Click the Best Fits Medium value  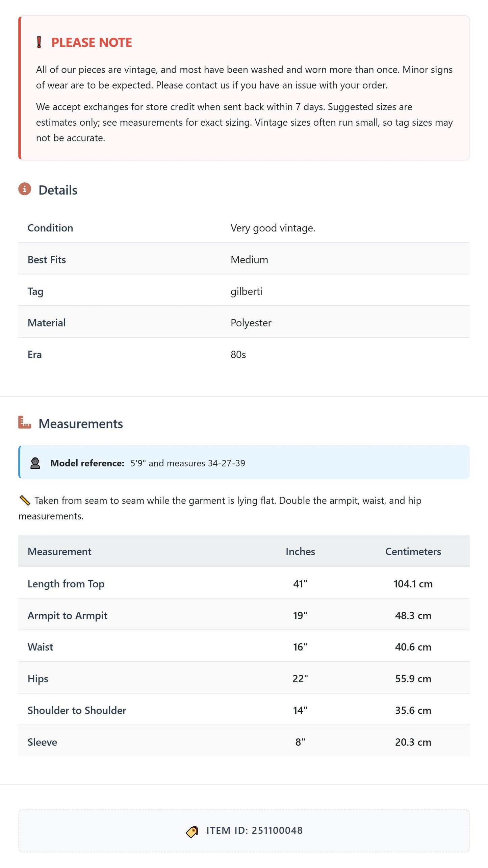pyautogui.click(x=249, y=260)
